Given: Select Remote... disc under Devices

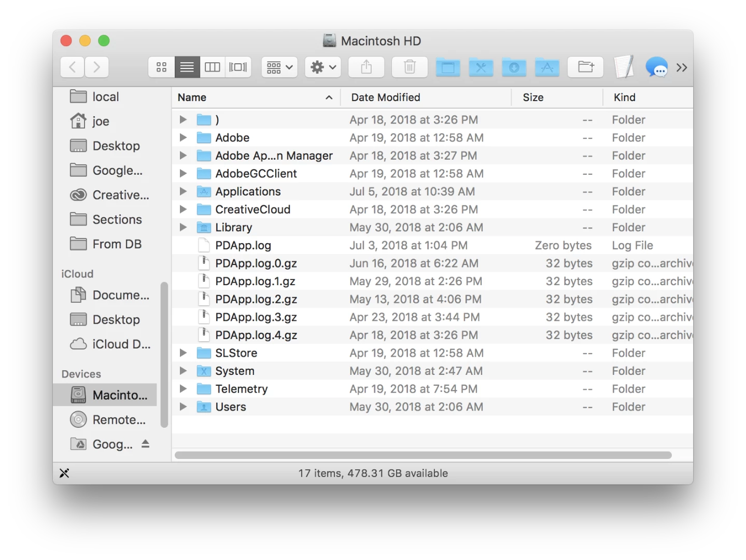Looking at the screenshot, I should 108,419.
